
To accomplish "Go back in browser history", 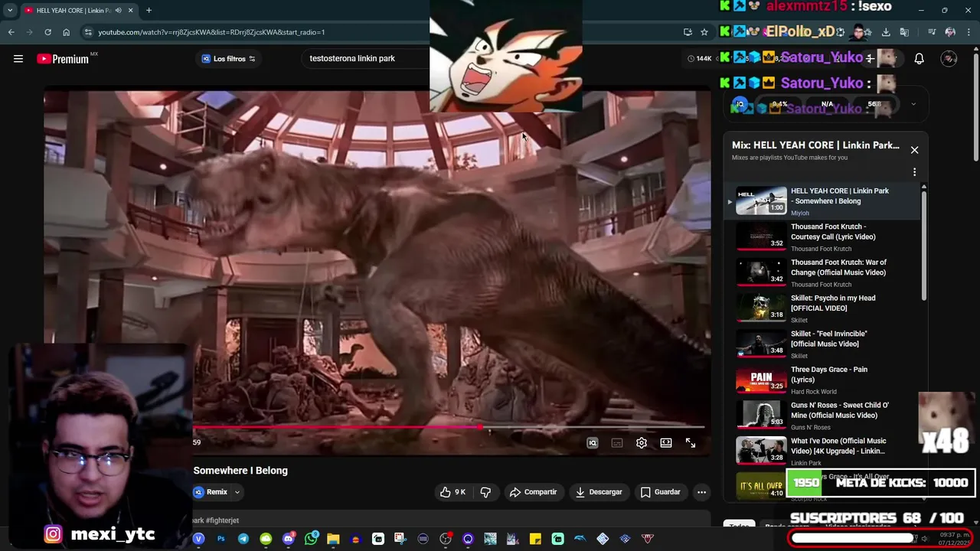I will point(11,32).
